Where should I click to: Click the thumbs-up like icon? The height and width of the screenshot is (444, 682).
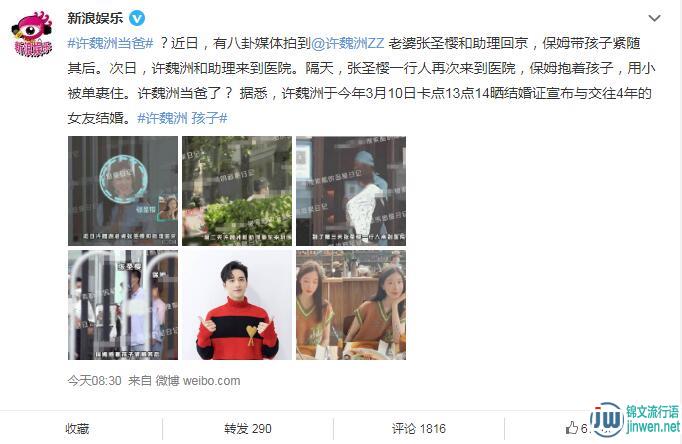click(572, 428)
